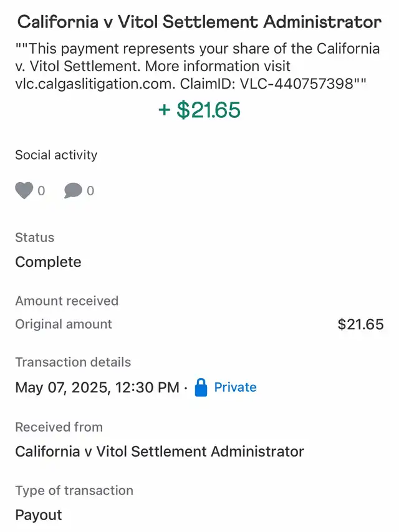Tap the Original amount row label

click(64, 324)
